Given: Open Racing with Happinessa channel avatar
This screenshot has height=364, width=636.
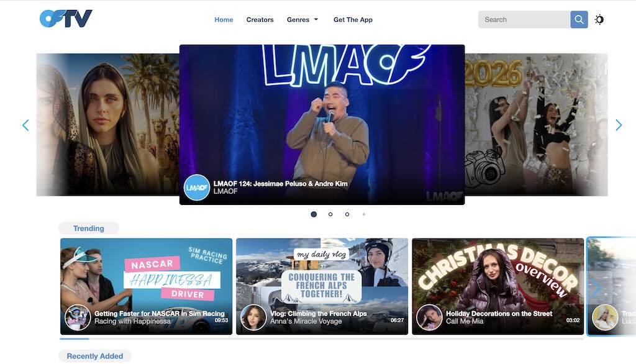Looking at the screenshot, I should (78, 317).
